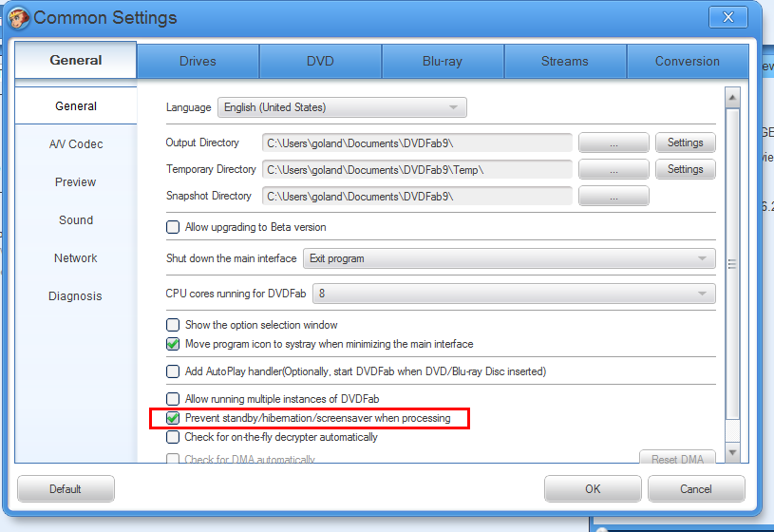Open the Conversion tab
The height and width of the screenshot is (532, 774).
(x=688, y=61)
